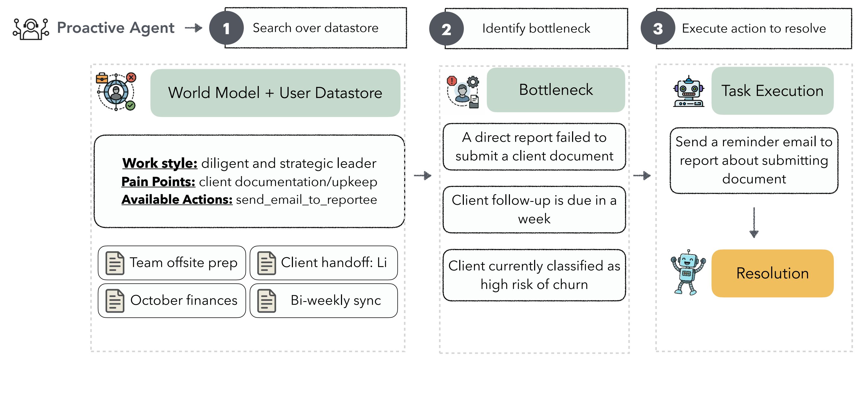
Task: Click the Available Actions underlined label
Action: tap(177, 199)
